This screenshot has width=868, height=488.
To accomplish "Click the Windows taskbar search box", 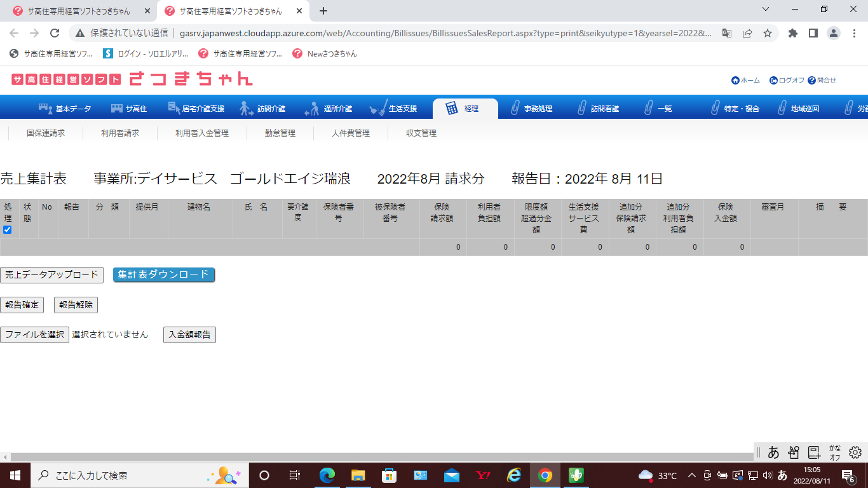I will 121,475.
